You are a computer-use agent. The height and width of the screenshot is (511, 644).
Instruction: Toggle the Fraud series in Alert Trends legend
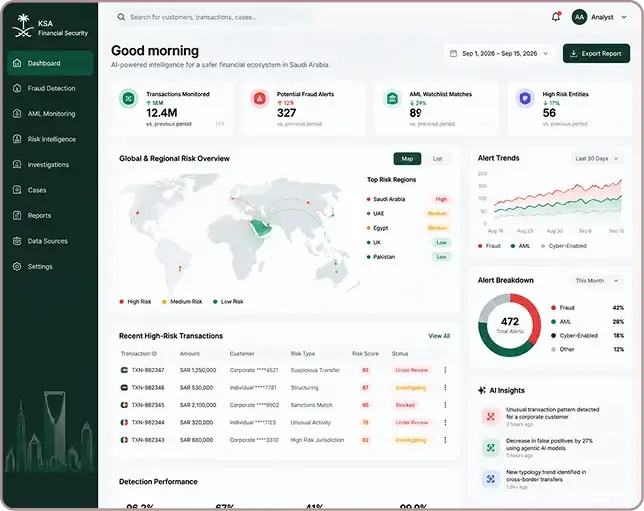coord(489,246)
